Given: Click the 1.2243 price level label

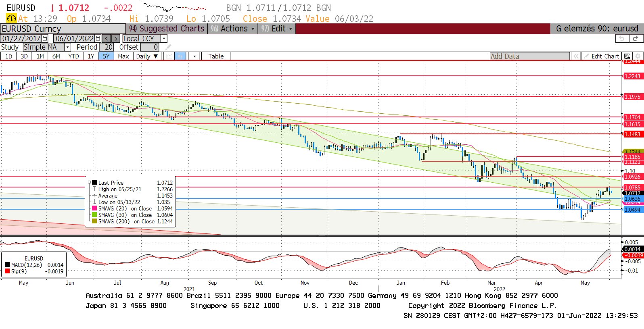Looking at the screenshot, I should click(x=632, y=76).
